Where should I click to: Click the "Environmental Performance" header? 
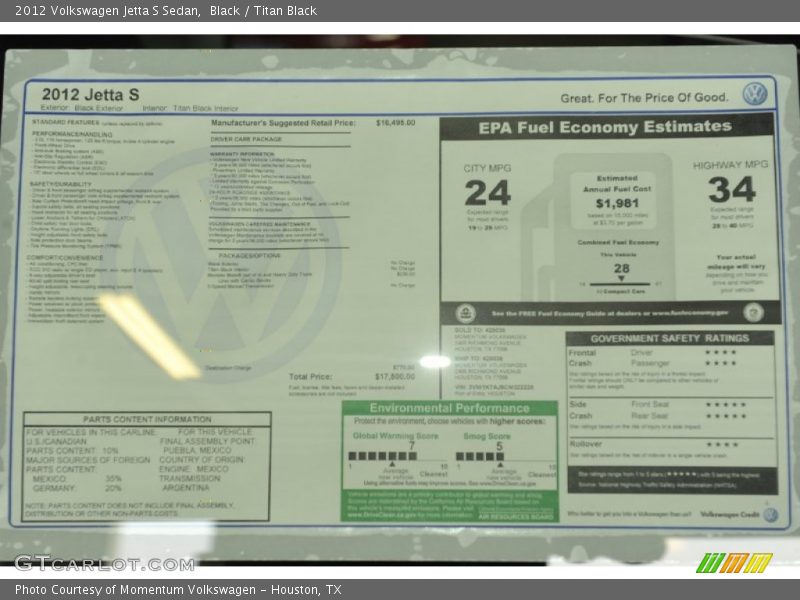click(x=449, y=408)
